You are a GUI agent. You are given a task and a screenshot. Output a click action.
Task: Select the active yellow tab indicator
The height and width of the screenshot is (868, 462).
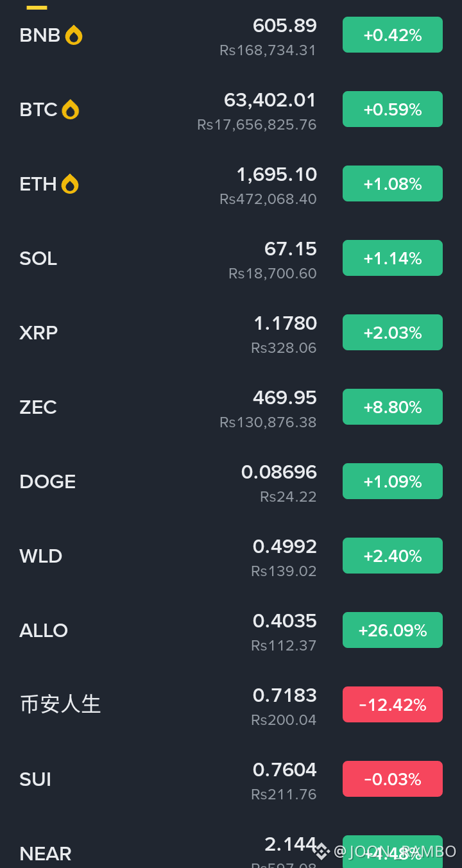pyautogui.click(x=37, y=7)
